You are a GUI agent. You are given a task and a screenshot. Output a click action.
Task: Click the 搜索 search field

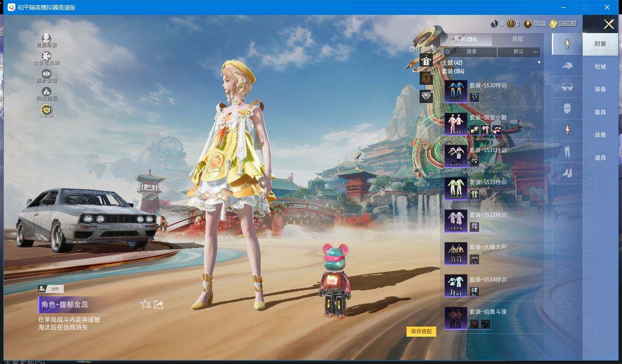(470, 52)
